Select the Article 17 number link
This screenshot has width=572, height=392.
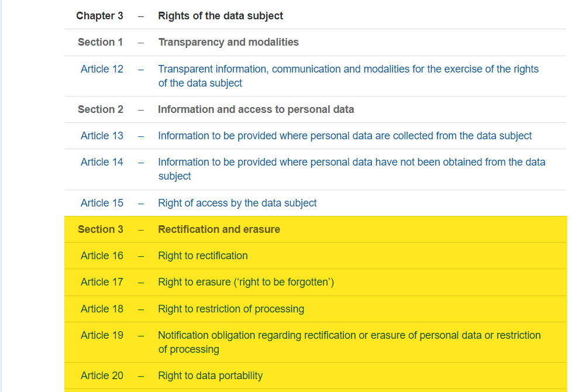pos(102,282)
